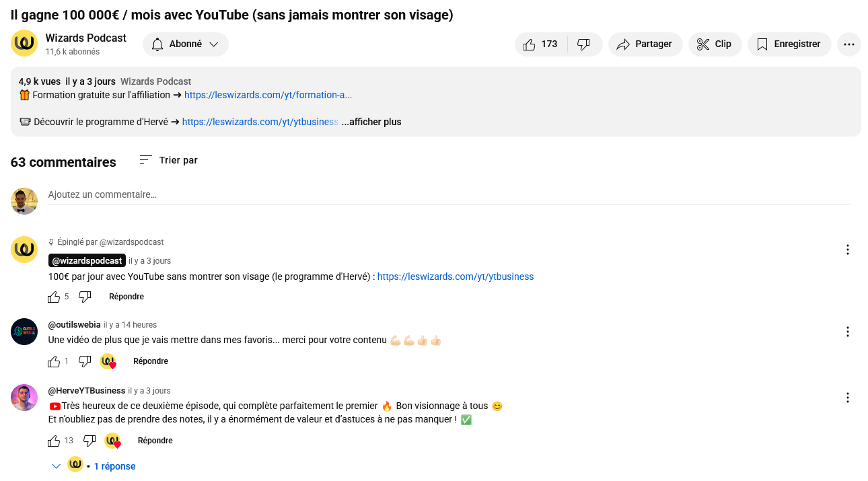Viewport: 868px width, 481px height.
Task: Open @outilswebia profile name
Action: click(x=74, y=325)
